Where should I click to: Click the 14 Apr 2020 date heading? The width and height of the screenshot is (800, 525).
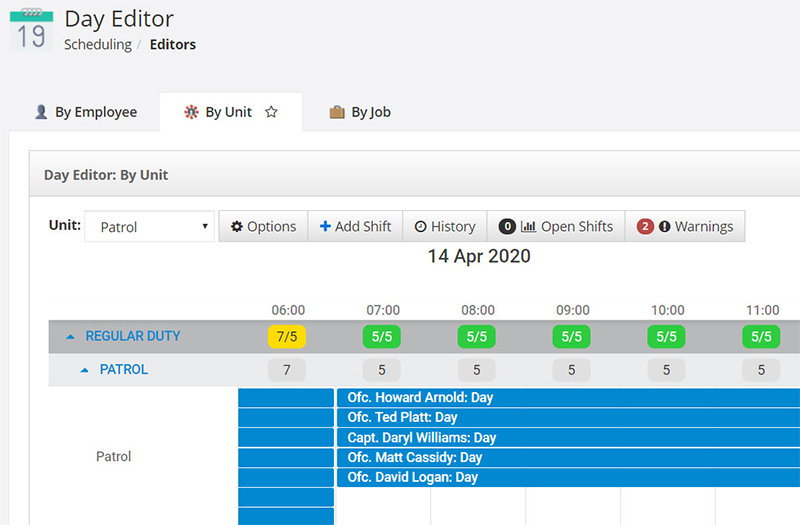click(x=479, y=256)
